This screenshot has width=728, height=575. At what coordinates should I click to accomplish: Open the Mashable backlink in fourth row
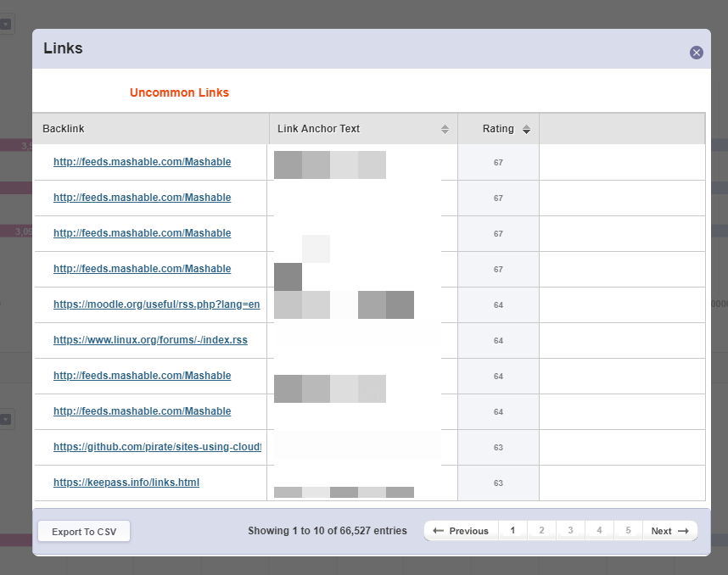pos(142,269)
